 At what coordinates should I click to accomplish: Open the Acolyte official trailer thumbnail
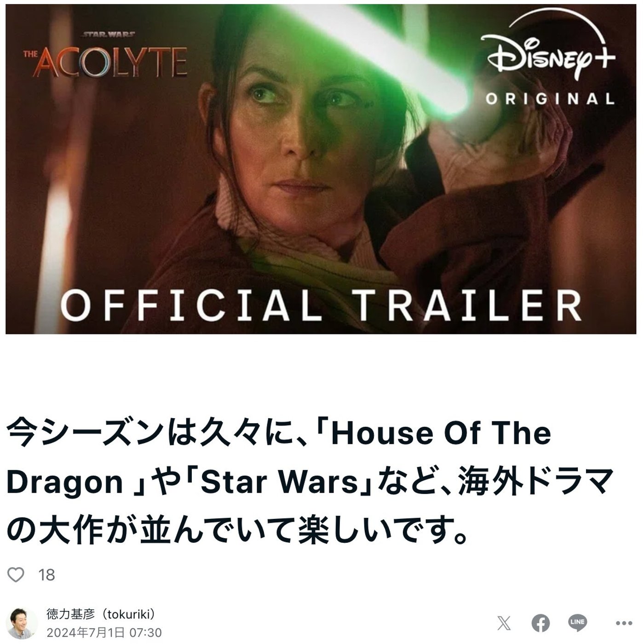coord(321,169)
